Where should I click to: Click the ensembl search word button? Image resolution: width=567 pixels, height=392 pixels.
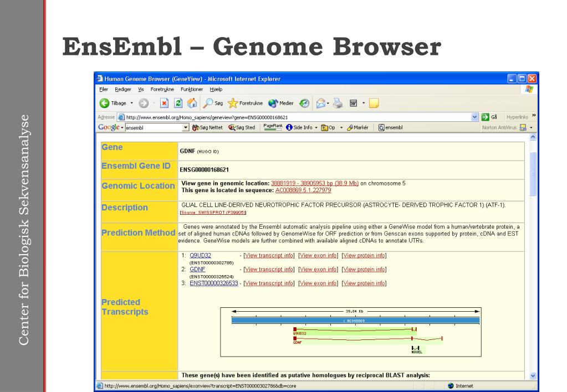(391, 127)
